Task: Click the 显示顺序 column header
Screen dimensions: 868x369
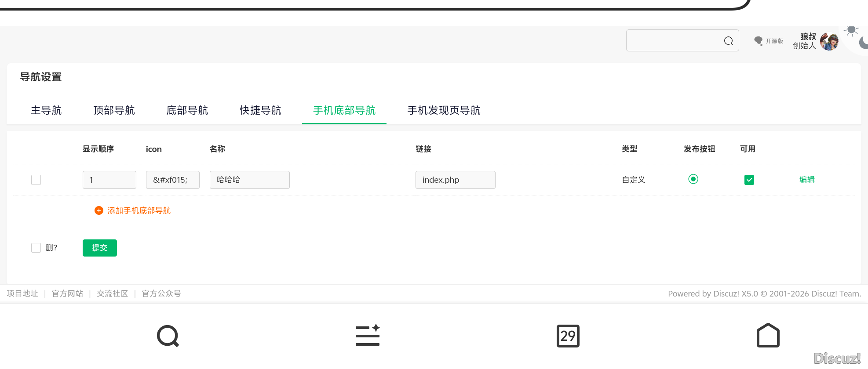Action: (98, 149)
